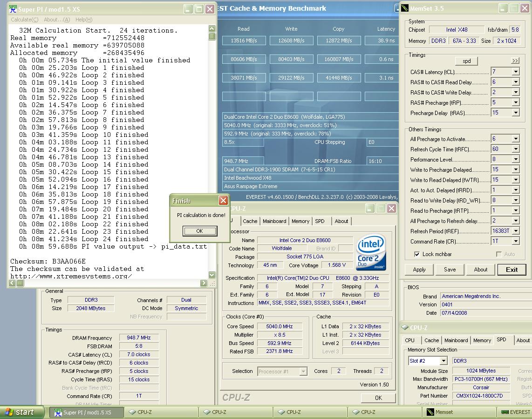Open RAS# Precharge (tRP) dropdown
The height and width of the screenshot is (419, 532).
(x=516, y=102)
